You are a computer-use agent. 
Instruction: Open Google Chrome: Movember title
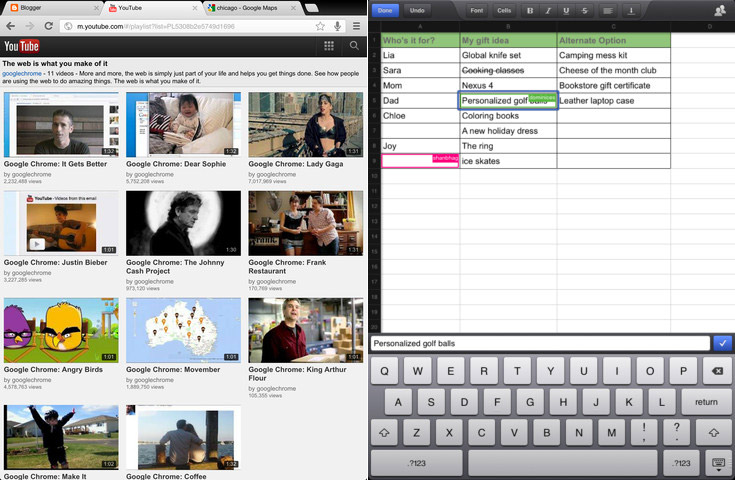click(x=173, y=369)
